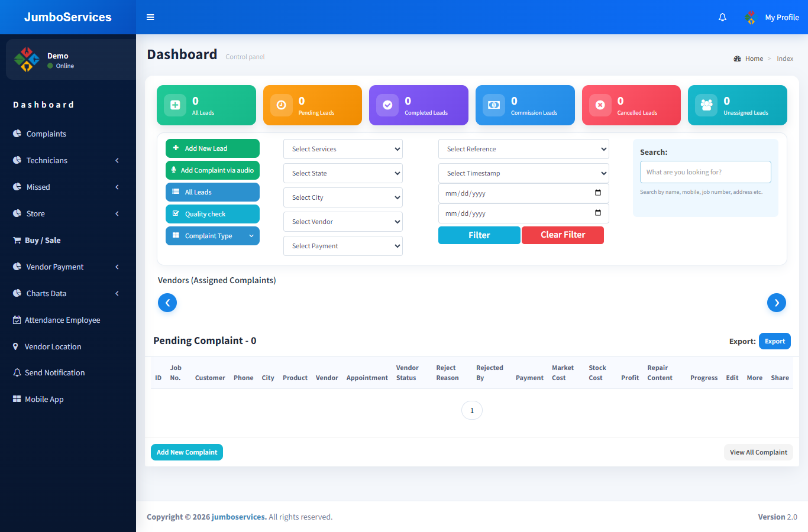Click the Commission Leads money icon

(494, 105)
